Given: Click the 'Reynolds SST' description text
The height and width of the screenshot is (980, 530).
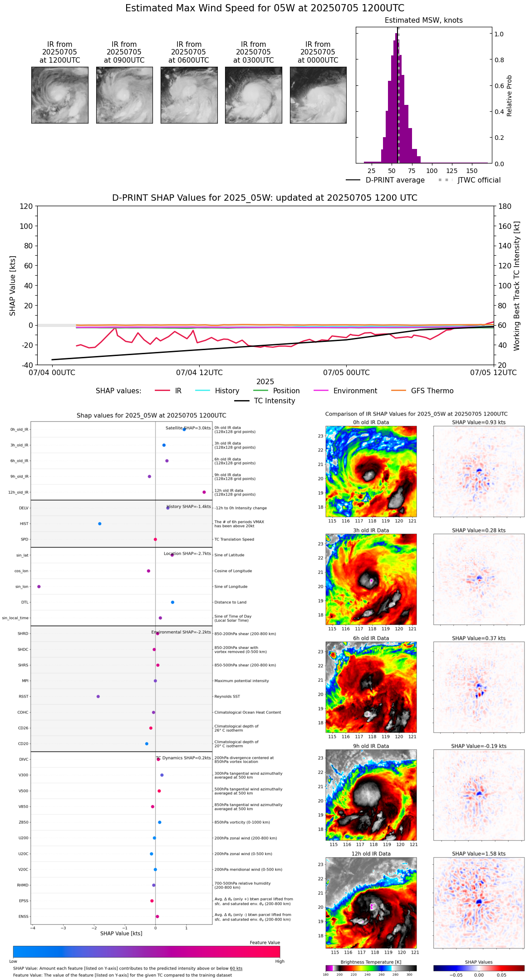Looking at the screenshot, I should pos(227,697).
